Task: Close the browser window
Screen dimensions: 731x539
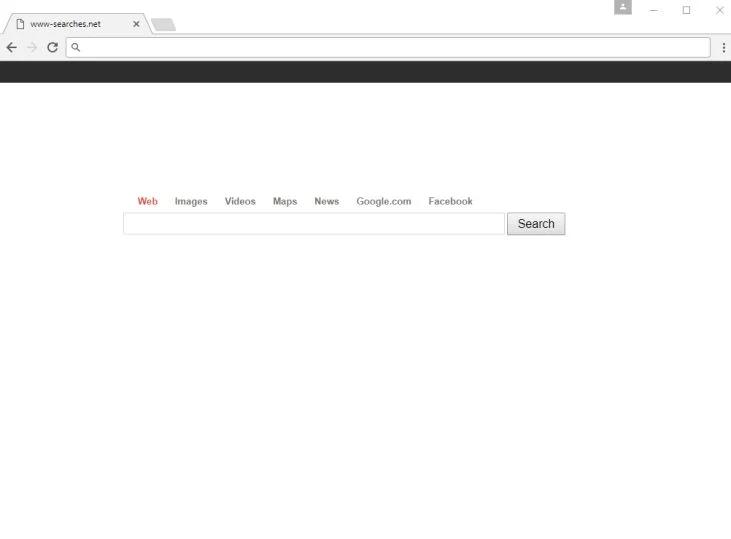Action: (x=720, y=10)
